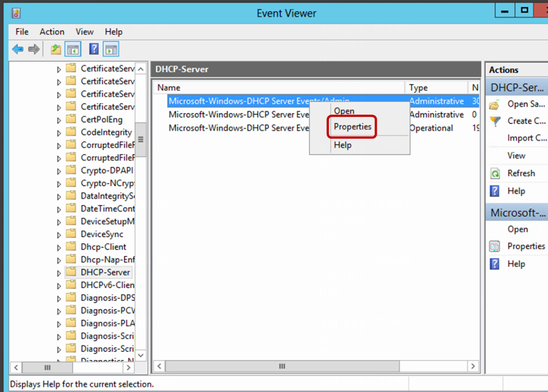The image size is (548, 392).
Task: Expand the DHCP-Server tree node arrow
Action: click(59, 273)
